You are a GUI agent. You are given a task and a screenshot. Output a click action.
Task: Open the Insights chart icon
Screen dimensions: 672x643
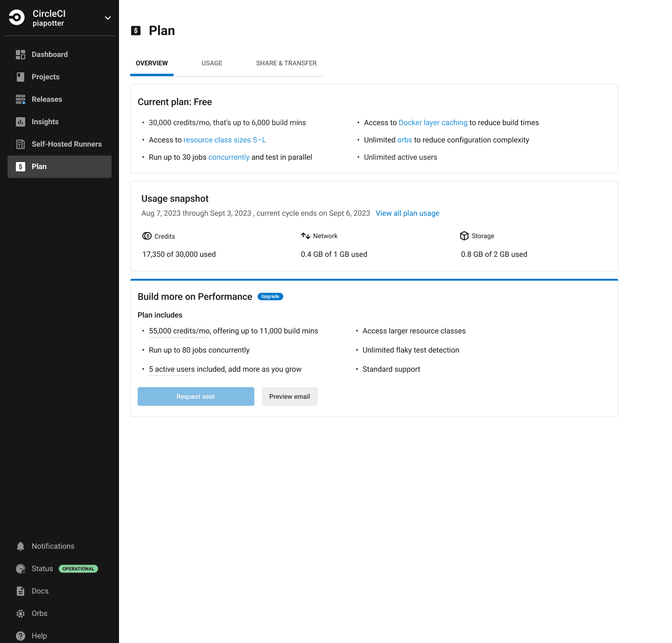[x=21, y=122]
